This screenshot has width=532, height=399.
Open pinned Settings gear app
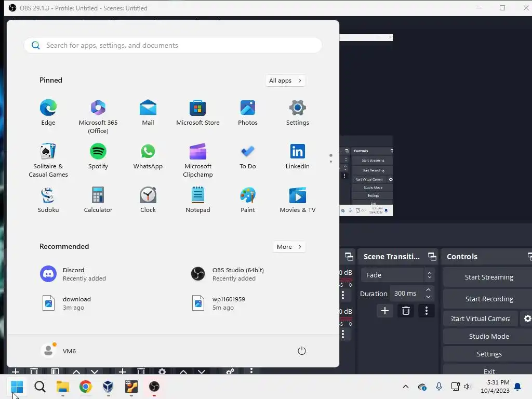tap(298, 113)
